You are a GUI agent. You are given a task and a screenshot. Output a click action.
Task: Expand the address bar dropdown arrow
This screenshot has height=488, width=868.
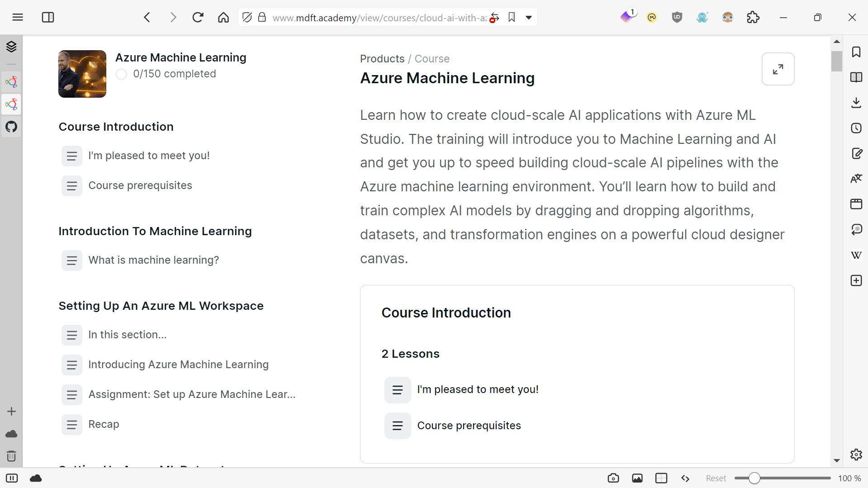(529, 18)
